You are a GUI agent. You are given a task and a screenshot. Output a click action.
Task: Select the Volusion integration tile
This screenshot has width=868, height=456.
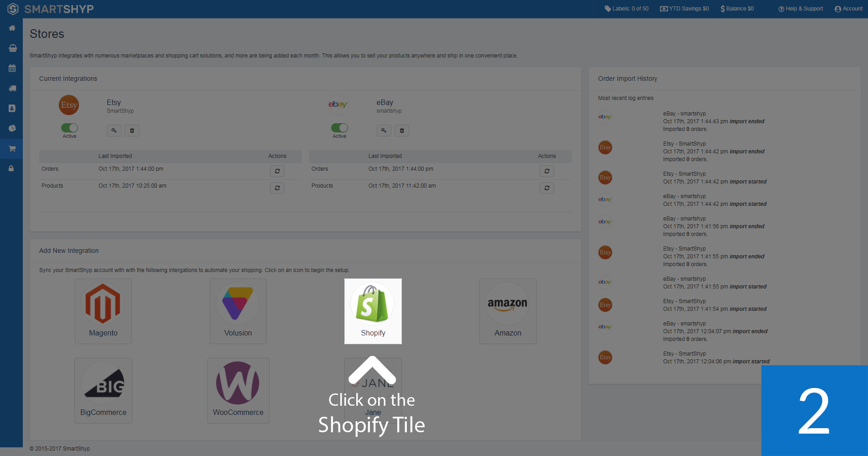click(238, 311)
